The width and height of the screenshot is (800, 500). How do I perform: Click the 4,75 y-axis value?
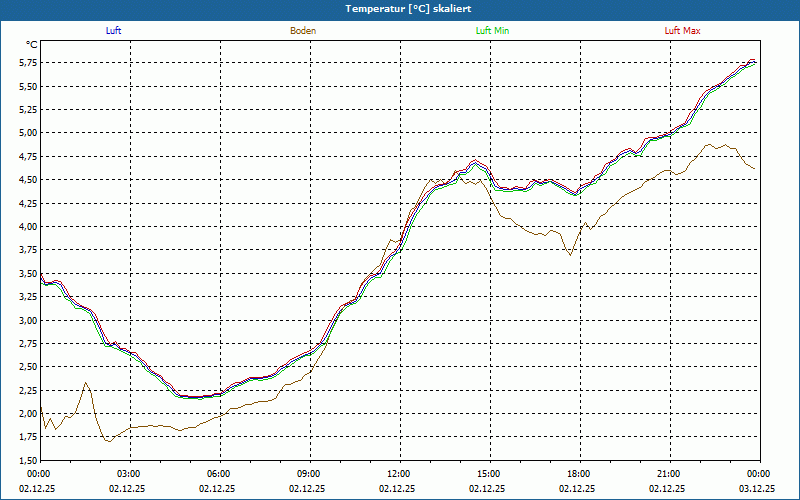tap(28, 156)
